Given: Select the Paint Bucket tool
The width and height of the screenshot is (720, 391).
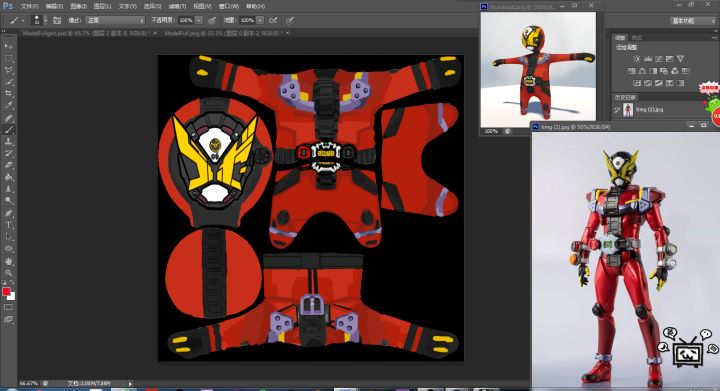Looking at the screenshot, I should pos(8,177).
